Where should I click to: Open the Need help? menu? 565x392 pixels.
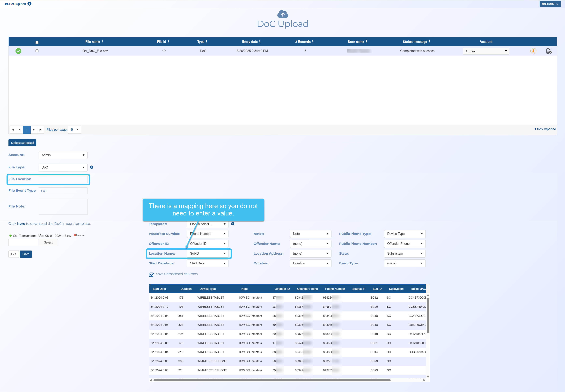(x=550, y=4)
